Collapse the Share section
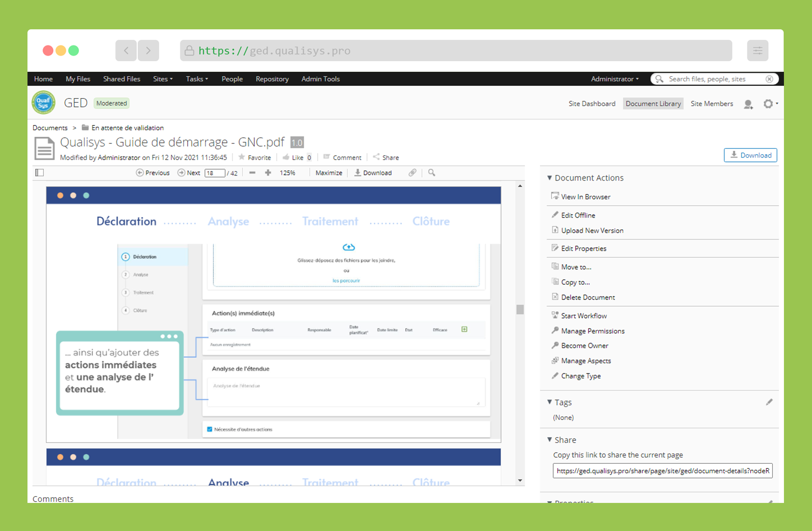This screenshot has width=812, height=531. (562, 440)
